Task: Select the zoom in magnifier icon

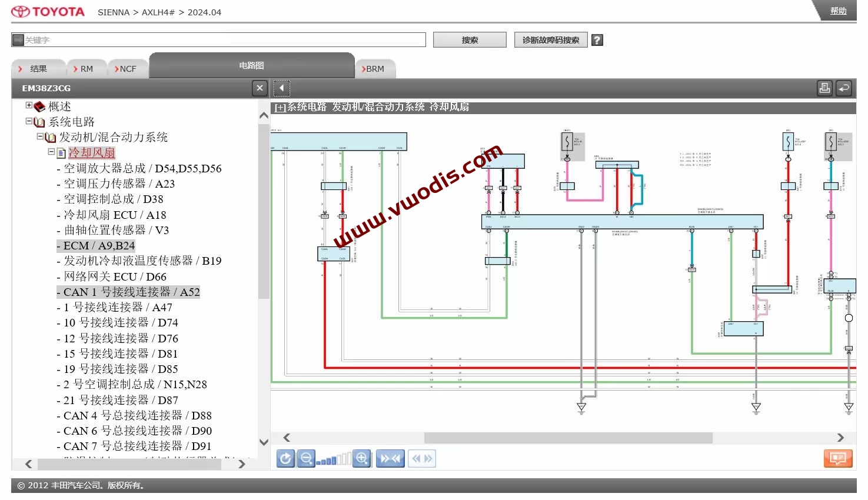Action: 362,458
